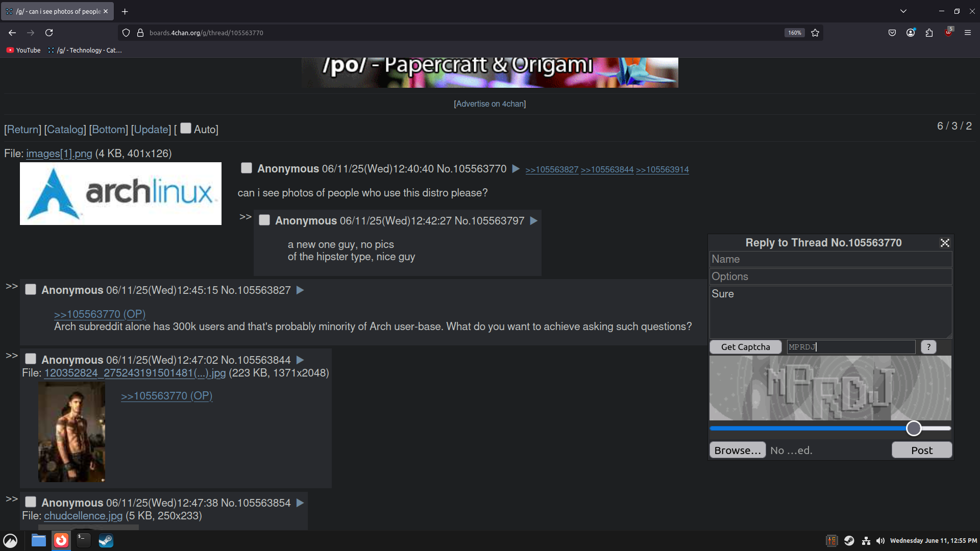Open post menu arrow for No.105563854

tap(300, 503)
